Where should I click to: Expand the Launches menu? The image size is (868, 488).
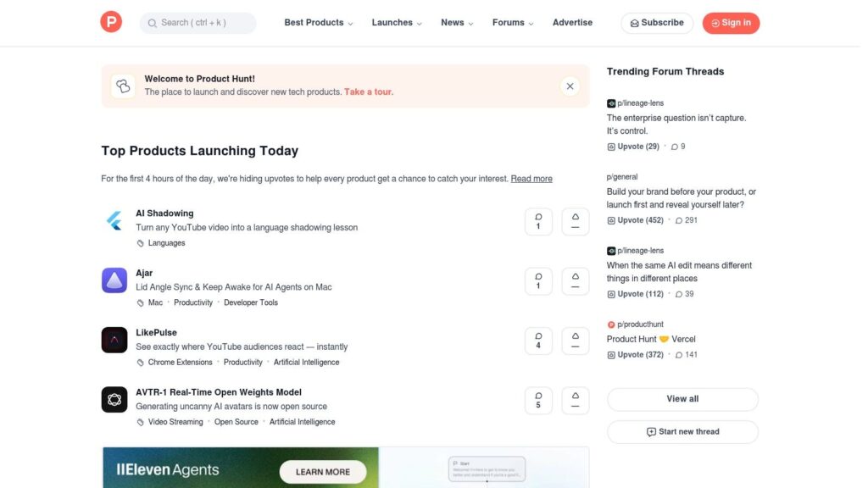pos(397,23)
